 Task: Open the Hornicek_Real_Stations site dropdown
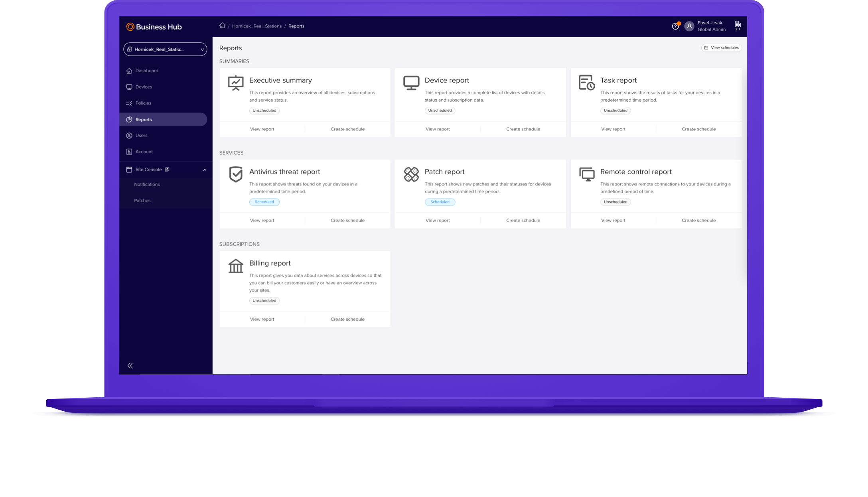165,49
